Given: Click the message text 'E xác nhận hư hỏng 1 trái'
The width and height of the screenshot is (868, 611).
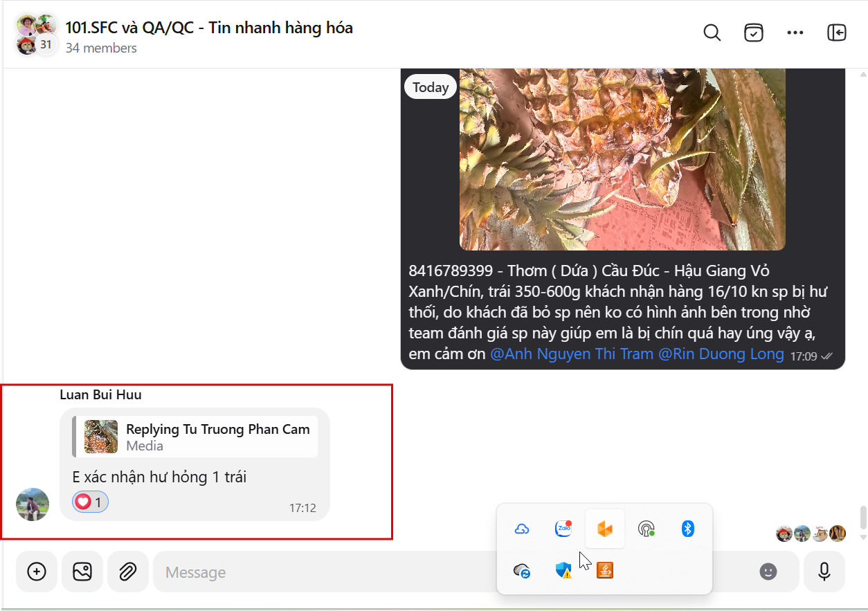Looking at the screenshot, I should click(x=159, y=477).
